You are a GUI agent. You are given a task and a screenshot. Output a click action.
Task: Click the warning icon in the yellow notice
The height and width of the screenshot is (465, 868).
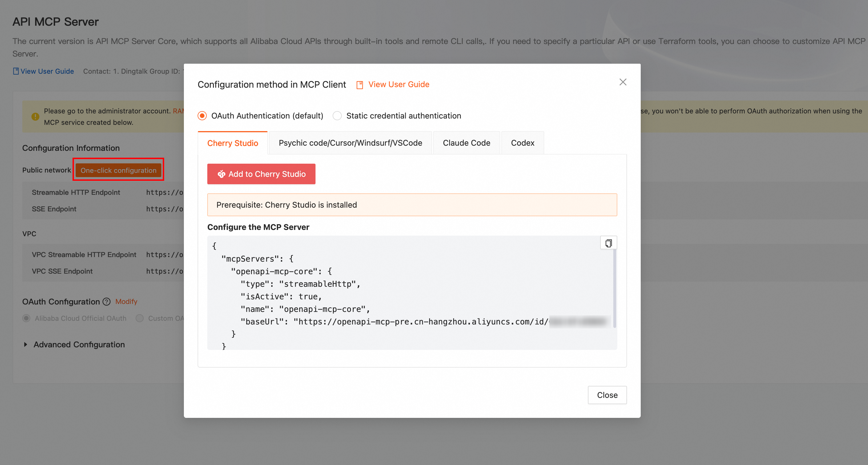tap(35, 117)
